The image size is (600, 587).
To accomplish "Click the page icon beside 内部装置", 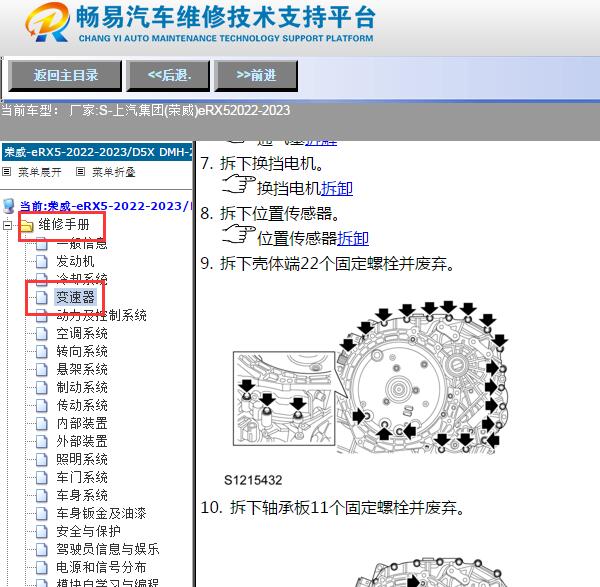I will tap(42, 424).
